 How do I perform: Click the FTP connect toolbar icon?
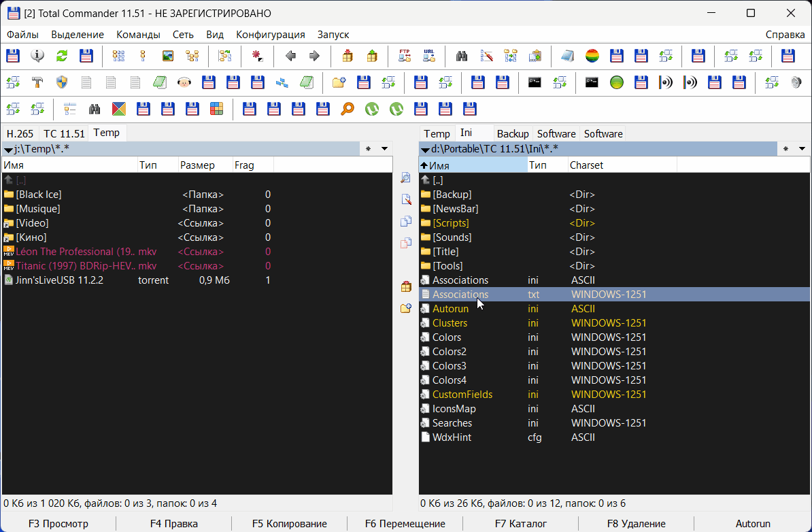point(405,56)
